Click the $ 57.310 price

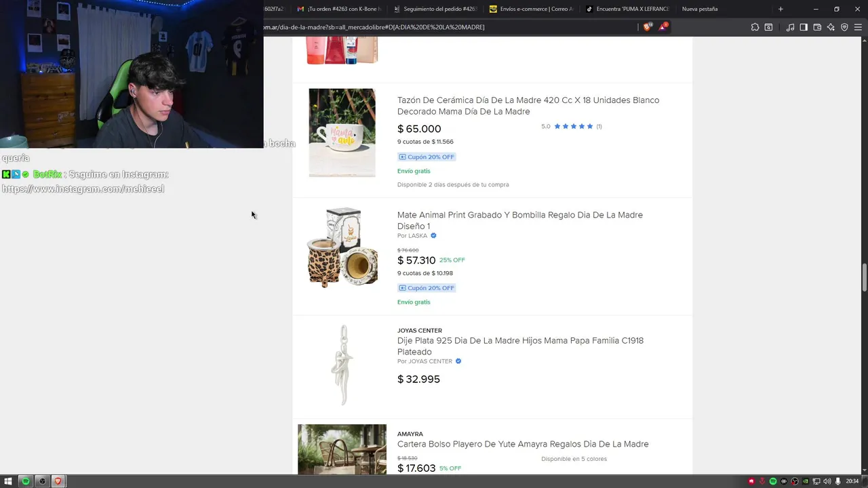[x=416, y=260]
